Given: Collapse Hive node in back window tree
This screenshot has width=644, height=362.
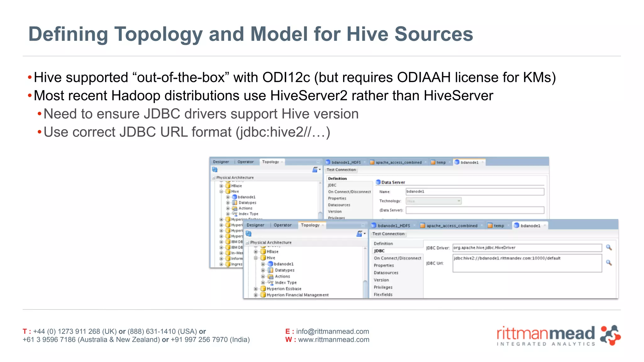Looking at the screenshot, I should point(221,191).
